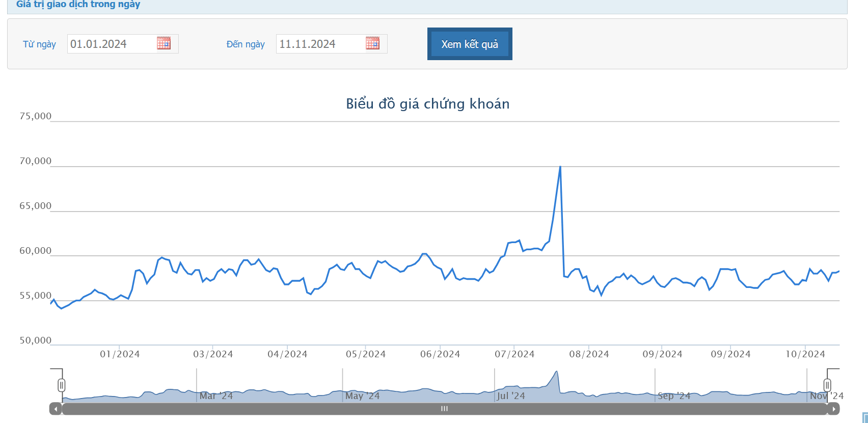Click the Biểu đồ giá chứng khoán chart title
Viewport: 868px width, 423px height.
click(427, 104)
